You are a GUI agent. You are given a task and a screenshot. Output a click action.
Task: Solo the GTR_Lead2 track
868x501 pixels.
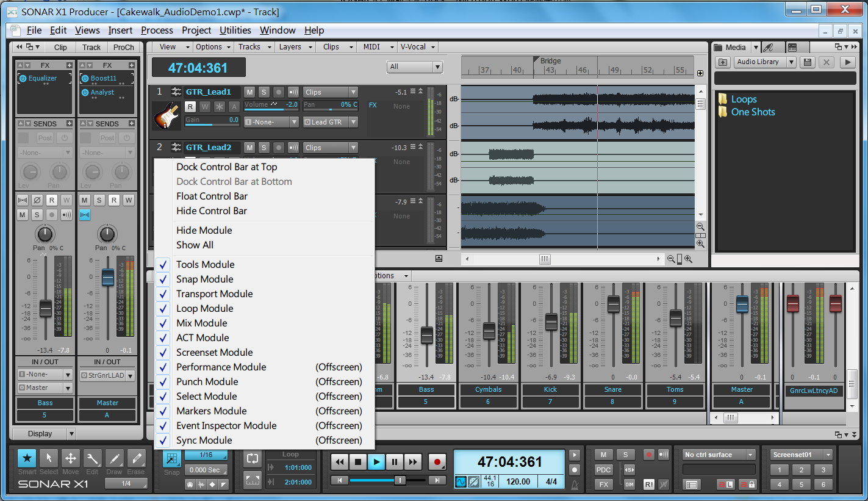tap(264, 148)
